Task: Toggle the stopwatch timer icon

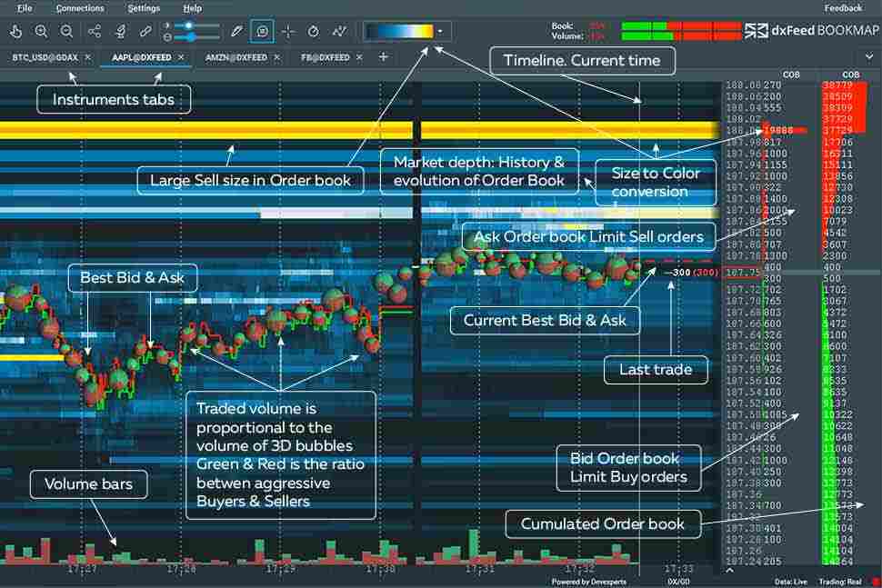Action: click(x=314, y=31)
